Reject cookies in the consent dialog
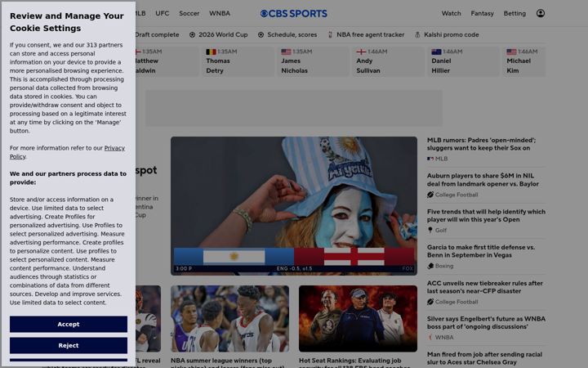This screenshot has height=368, width=588. point(69,345)
